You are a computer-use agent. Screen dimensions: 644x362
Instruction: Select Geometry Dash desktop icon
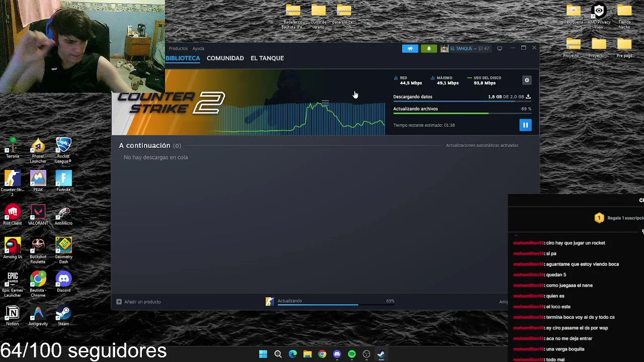coord(63,251)
